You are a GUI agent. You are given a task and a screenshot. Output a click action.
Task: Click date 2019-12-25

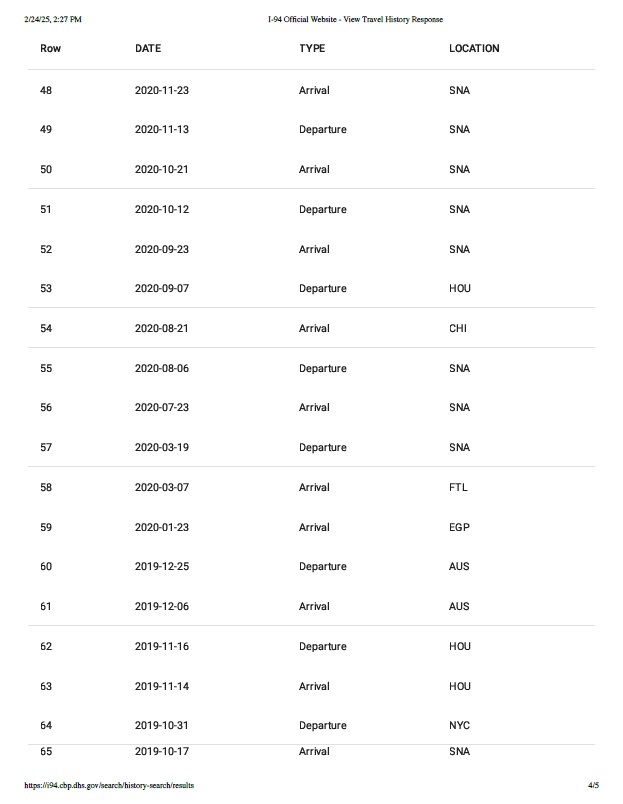click(x=162, y=567)
